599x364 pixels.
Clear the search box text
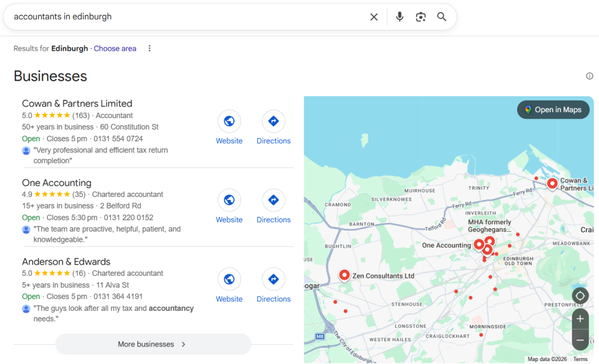pos(374,17)
